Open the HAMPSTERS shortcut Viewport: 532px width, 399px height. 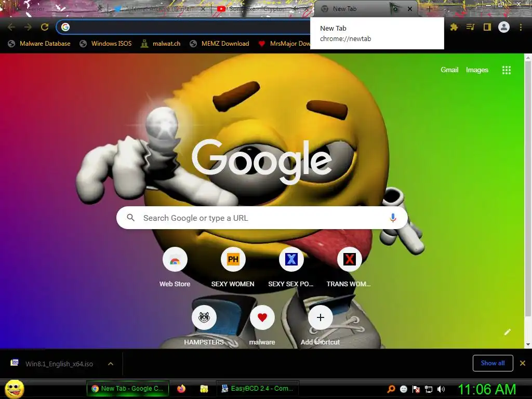[204, 317]
